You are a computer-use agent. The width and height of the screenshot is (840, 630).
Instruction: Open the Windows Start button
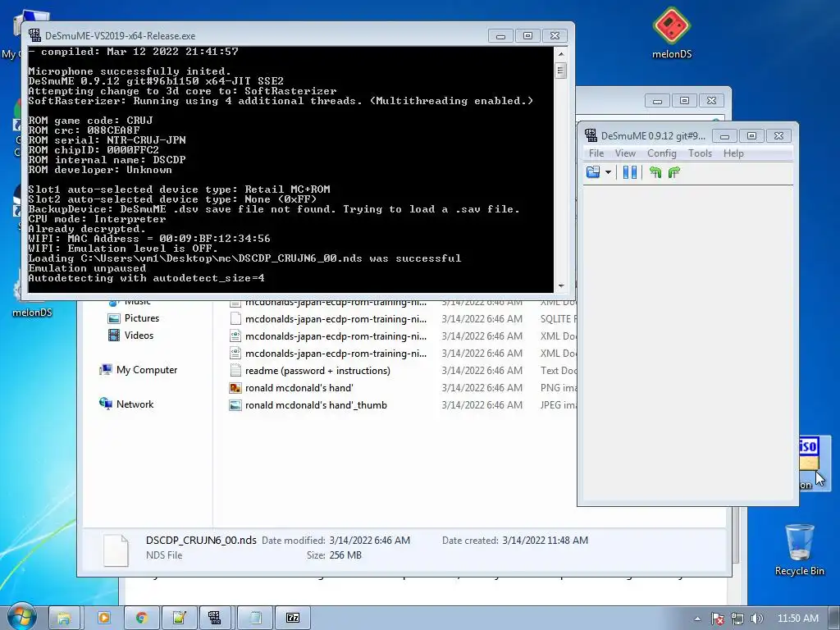click(x=21, y=617)
